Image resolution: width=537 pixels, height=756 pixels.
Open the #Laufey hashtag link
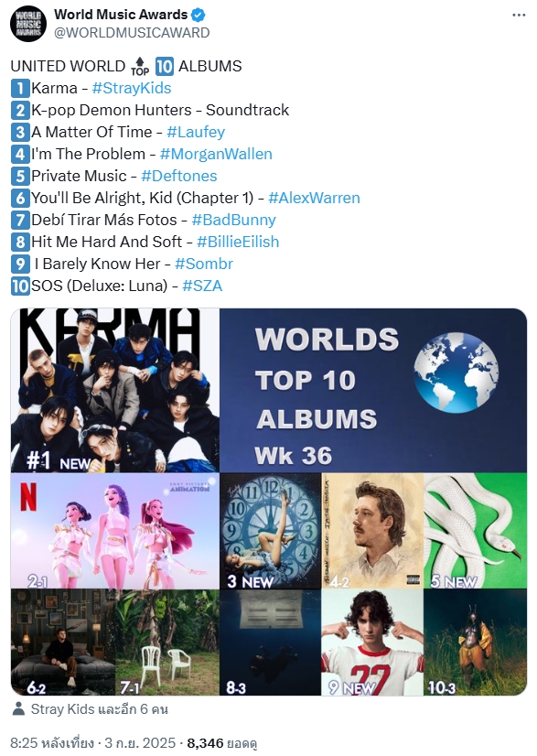(x=196, y=132)
